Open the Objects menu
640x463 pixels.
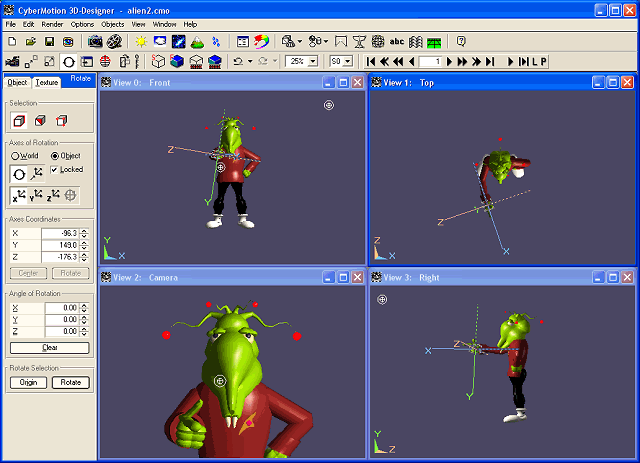point(113,24)
